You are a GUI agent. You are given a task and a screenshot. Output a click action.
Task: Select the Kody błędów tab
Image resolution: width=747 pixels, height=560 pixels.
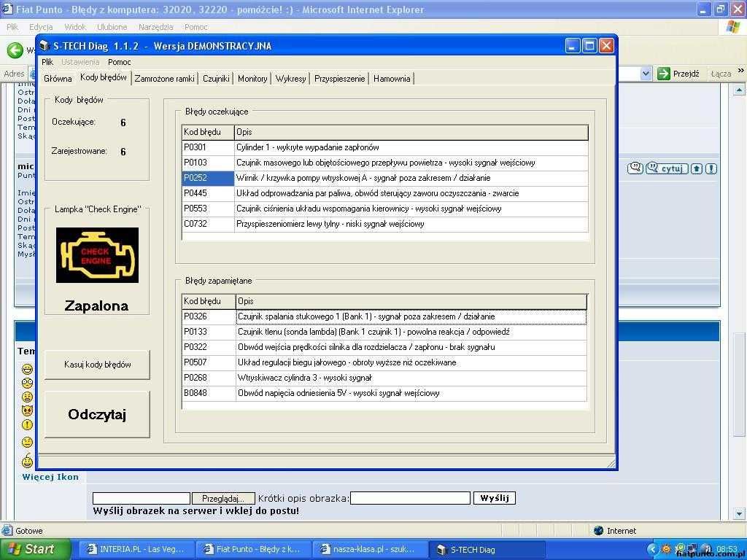click(104, 77)
